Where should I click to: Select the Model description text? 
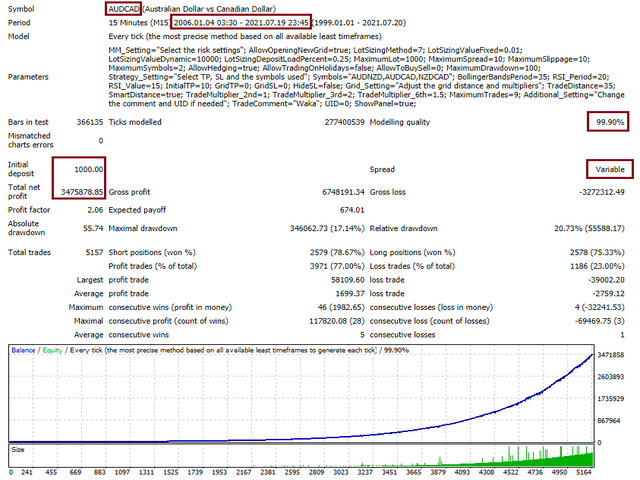point(245,36)
